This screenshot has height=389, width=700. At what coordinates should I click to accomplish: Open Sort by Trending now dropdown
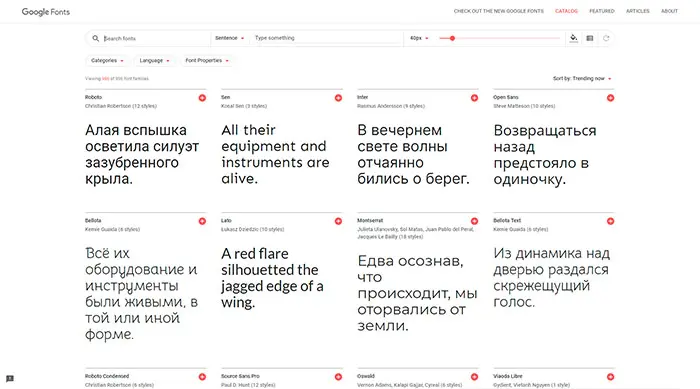click(x=582, y=78)
